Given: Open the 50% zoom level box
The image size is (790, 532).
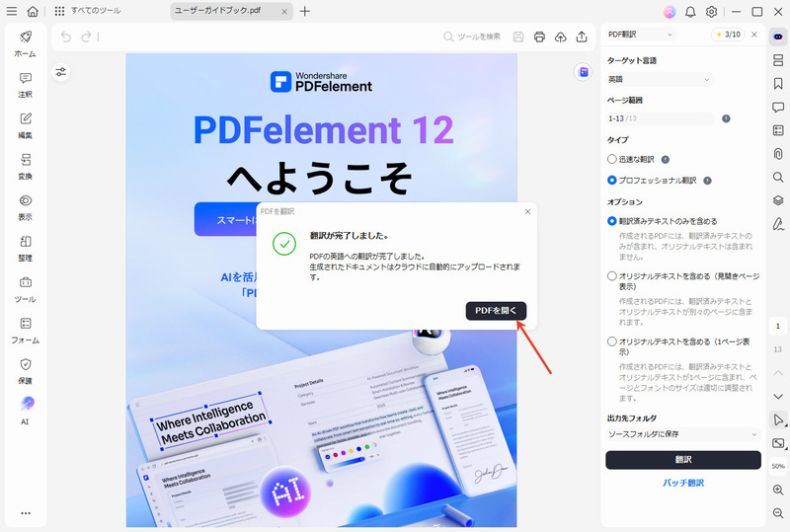Looking at the screenshot, I should (x=778, y=467).
